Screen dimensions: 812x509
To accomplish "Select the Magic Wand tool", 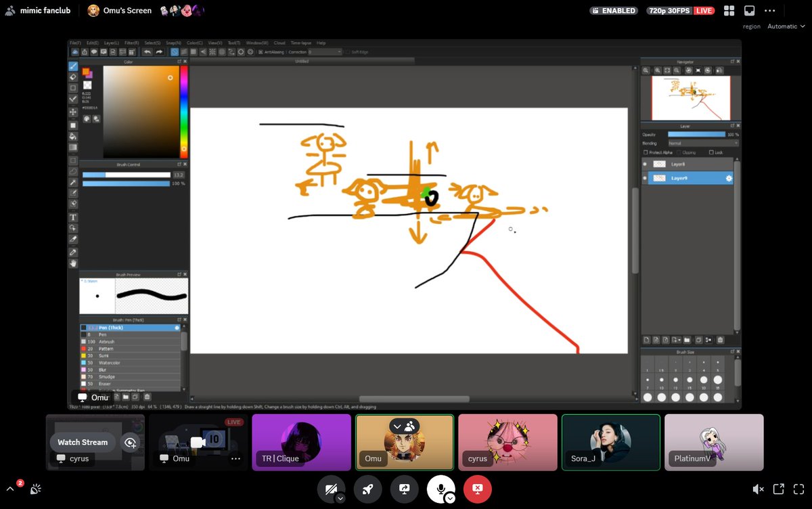I will [x=73, y=182].
